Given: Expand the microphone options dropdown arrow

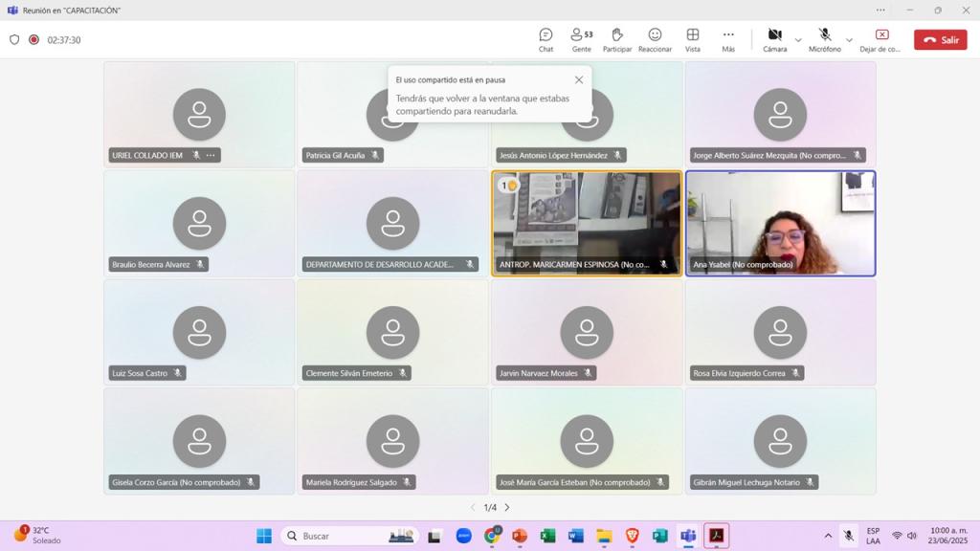Looking at the screenshot, I should point(849,40).
